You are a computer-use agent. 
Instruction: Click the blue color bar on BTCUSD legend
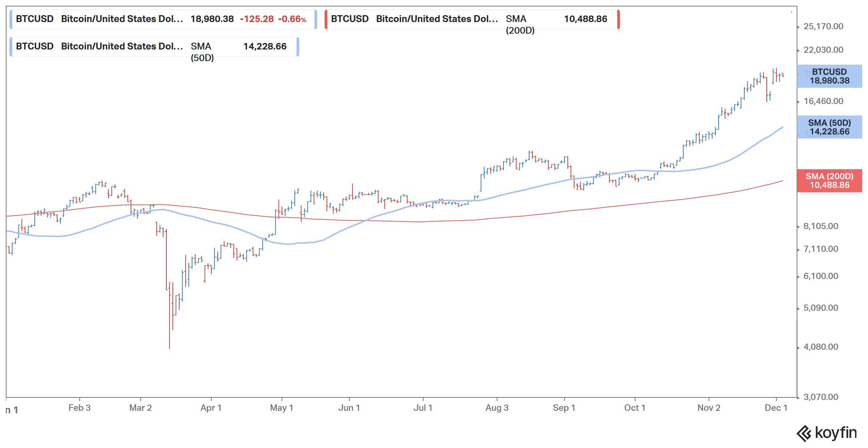(x=11, y=19)
